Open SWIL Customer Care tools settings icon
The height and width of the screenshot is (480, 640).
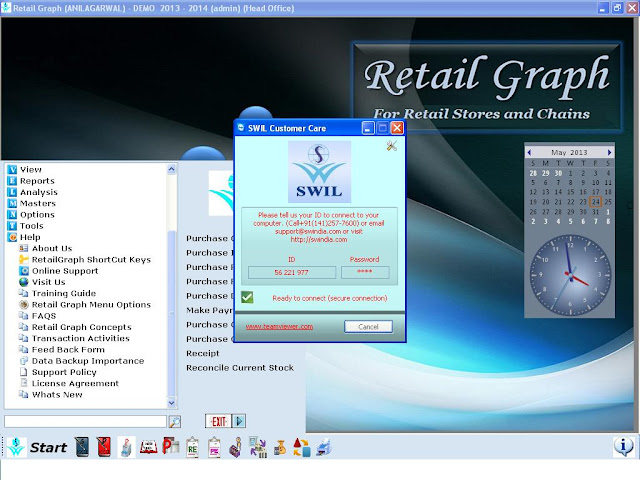(391, 146)
